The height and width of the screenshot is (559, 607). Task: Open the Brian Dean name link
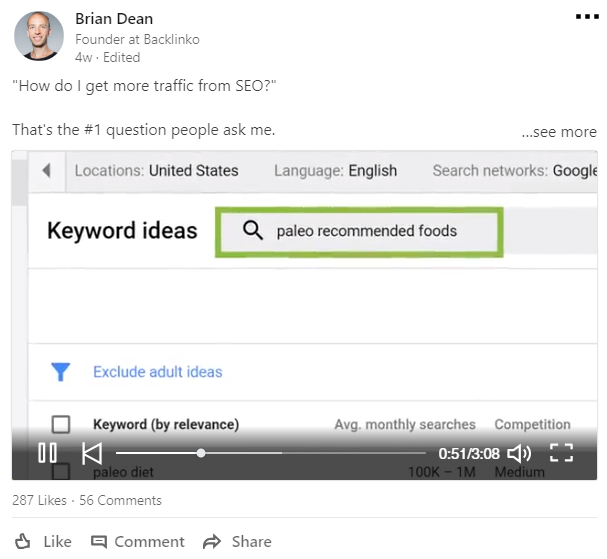coord(114,19)
